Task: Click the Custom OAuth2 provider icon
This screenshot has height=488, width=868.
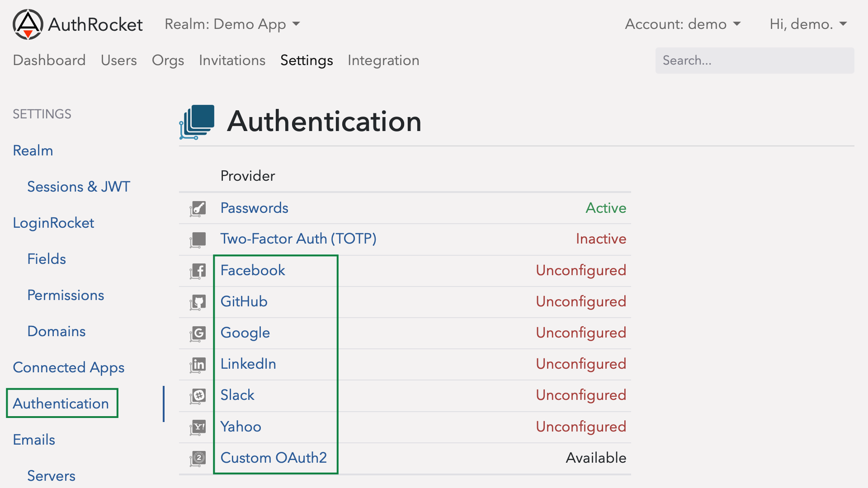Action: pos(199,458)
